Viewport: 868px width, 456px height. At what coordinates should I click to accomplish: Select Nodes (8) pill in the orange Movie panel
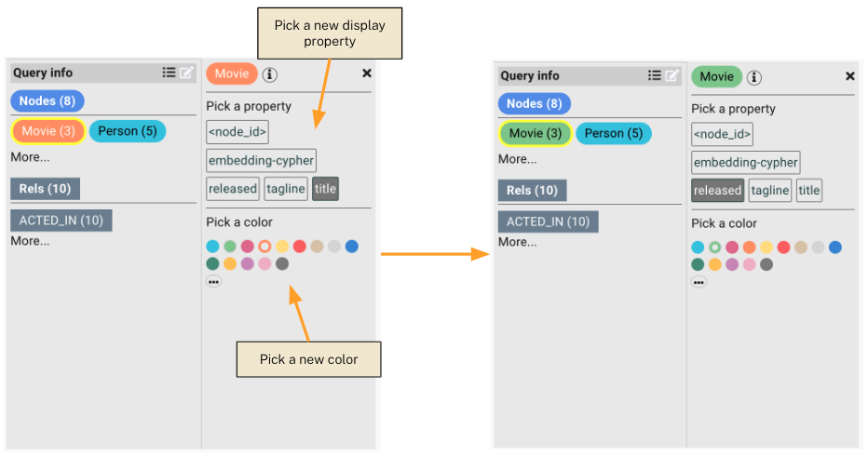point(47,101)
